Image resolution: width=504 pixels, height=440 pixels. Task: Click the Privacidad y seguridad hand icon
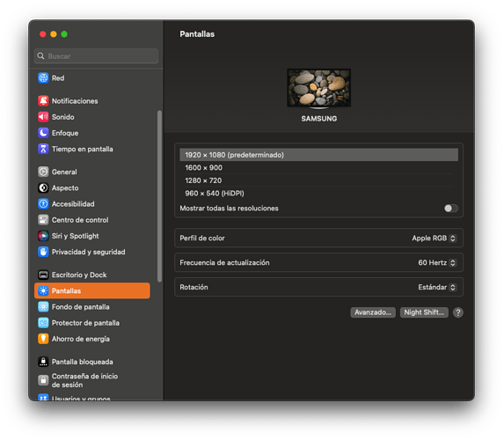[x=43, y=252]
